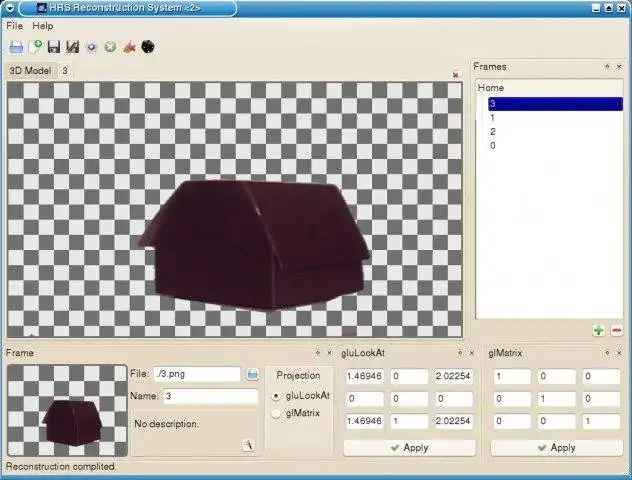Remove frame using the red minus icon
The image size is (632, 480).
(616, 330)
